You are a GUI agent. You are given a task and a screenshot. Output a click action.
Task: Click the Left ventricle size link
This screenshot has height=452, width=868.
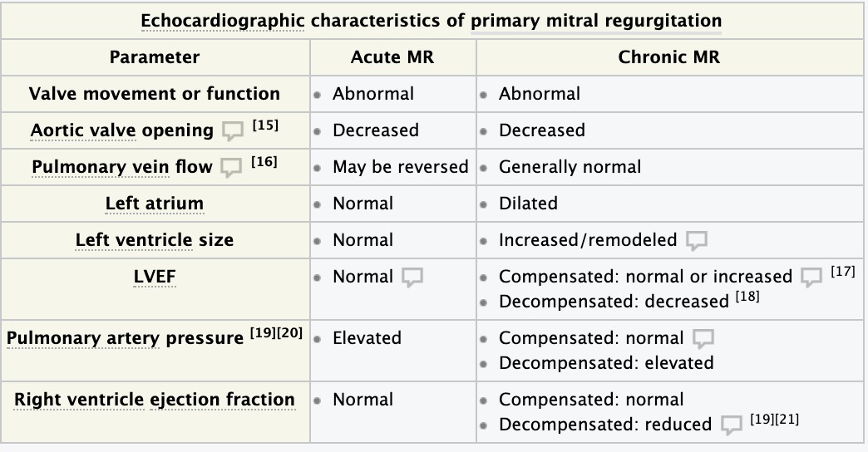point(154,240)
